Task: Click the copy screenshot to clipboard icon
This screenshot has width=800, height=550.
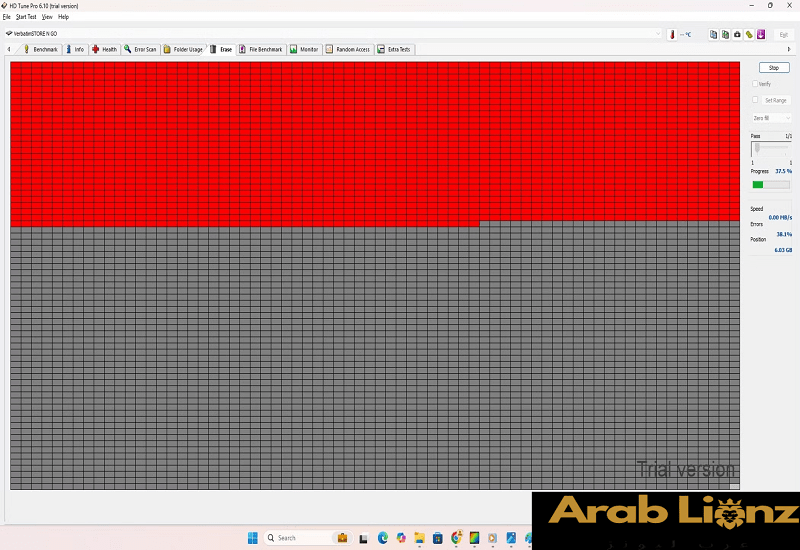Action: 725,34
